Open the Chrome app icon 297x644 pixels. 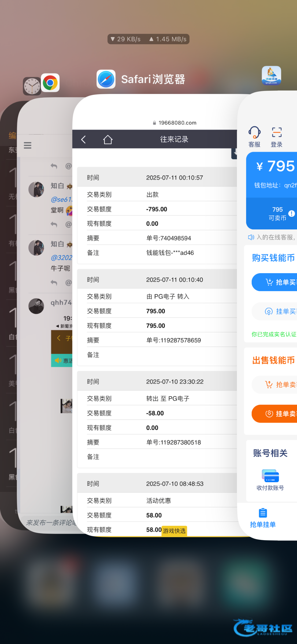(x=50, y=83)
